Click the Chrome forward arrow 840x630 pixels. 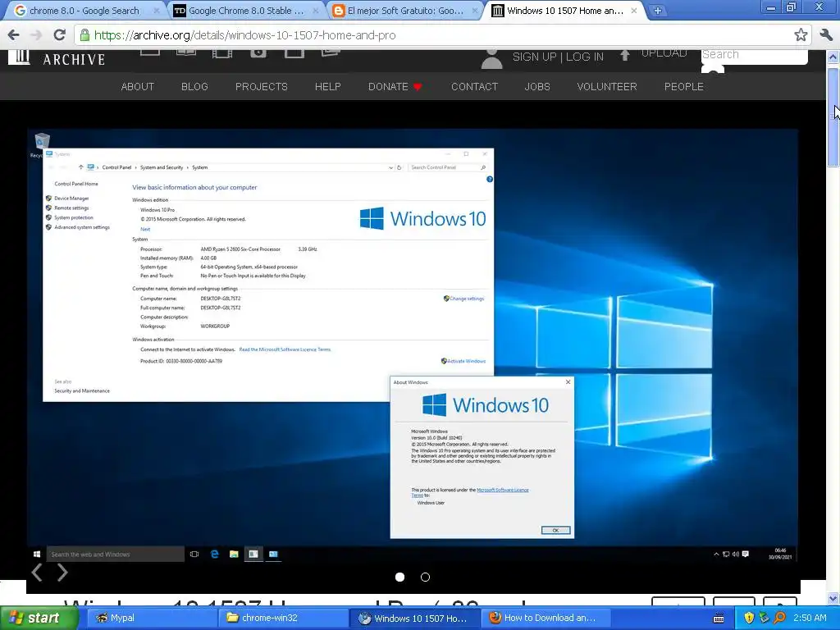(x=36, y=35)
